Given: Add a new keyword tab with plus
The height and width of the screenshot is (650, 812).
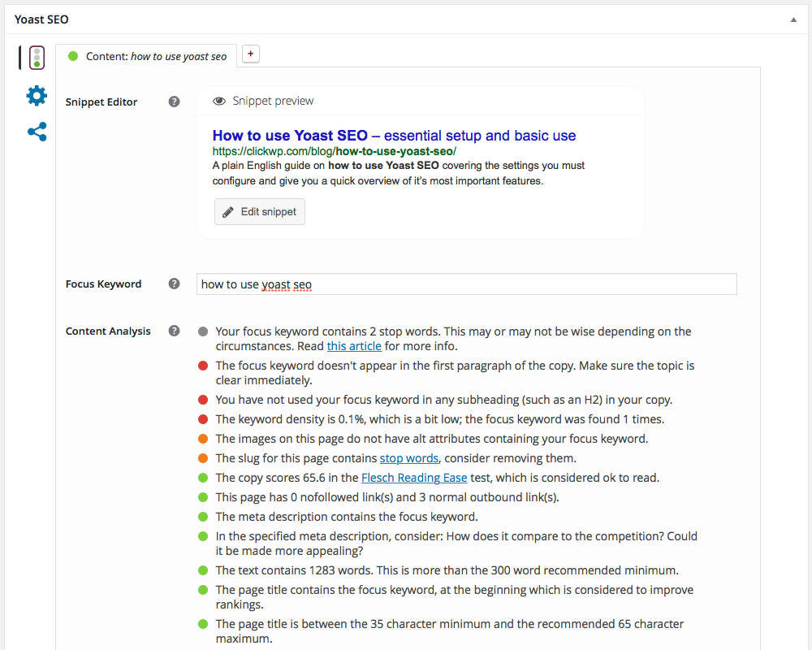Looking at the screenshot, I should pyautogui.click(x=251, y=54).
